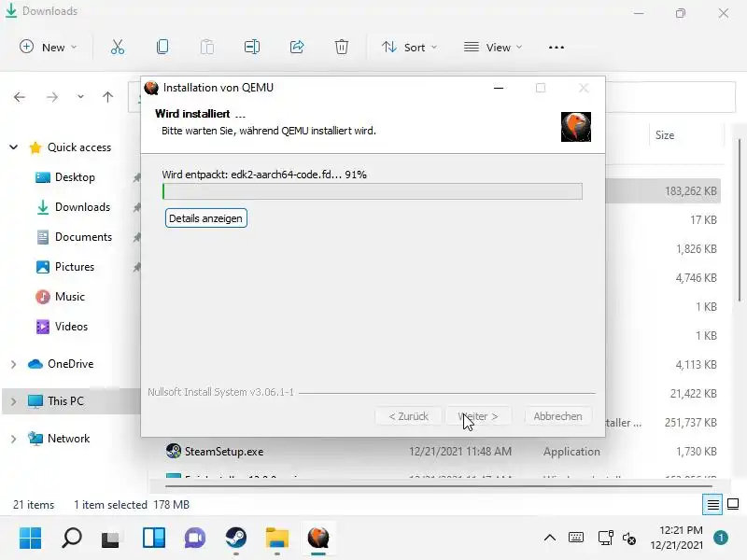Expand the OneDrive tree node
Viewport: 747px width, 560px height.
coord(14,364)
